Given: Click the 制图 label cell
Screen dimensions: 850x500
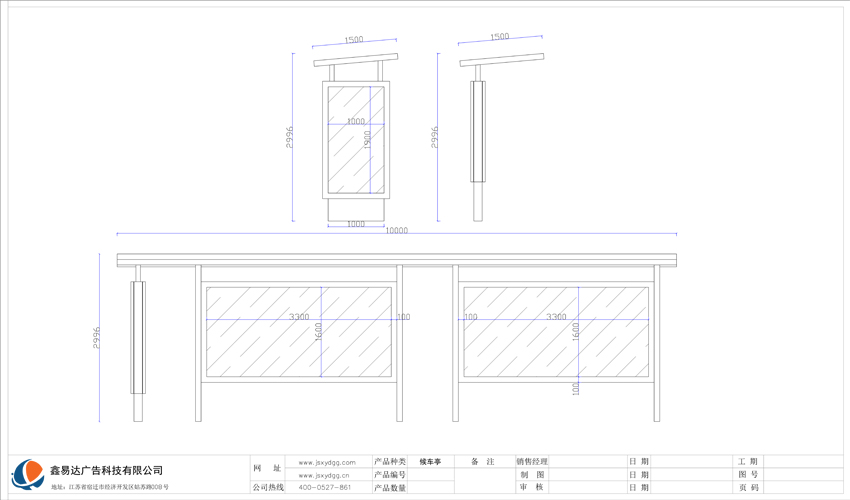Looking at the screenshot, I should pos(532,475).
